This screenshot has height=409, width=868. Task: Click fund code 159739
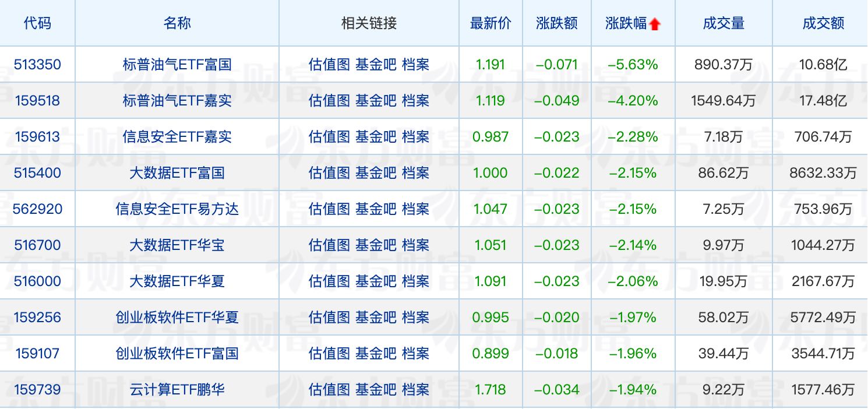click(x=38, y=389)
